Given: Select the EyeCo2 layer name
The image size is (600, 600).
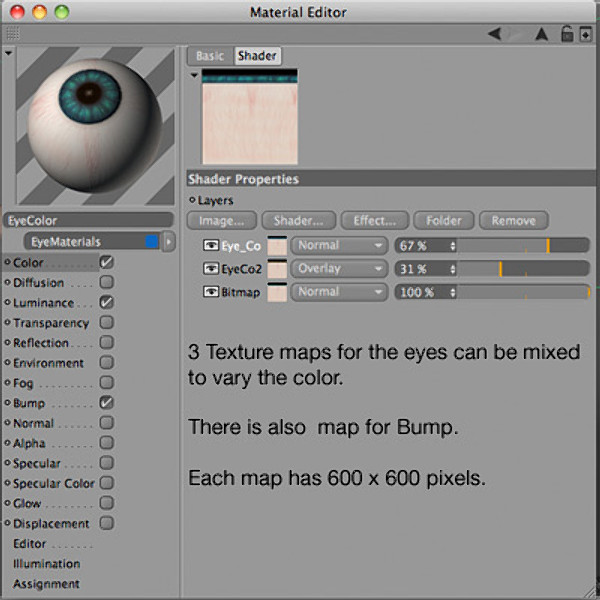Looking at the screenshot, I should pyautogui.click(x=241, y=269).
